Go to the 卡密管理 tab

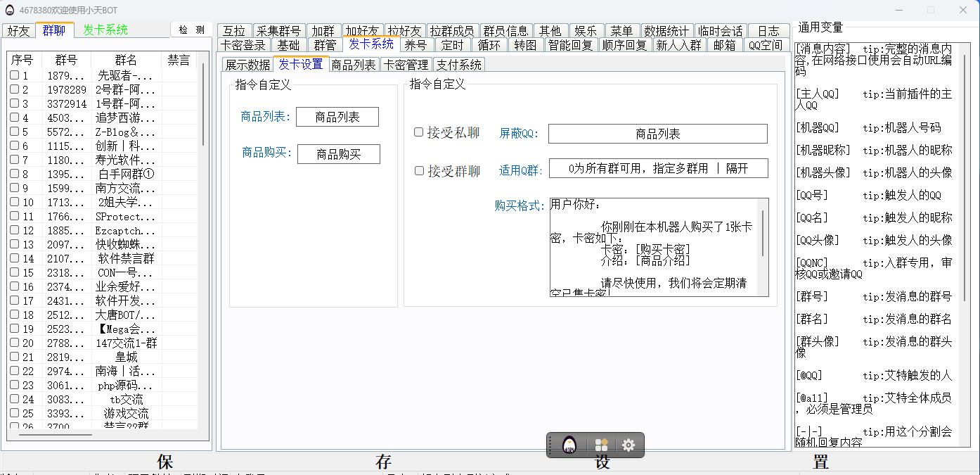click(406, 65)
